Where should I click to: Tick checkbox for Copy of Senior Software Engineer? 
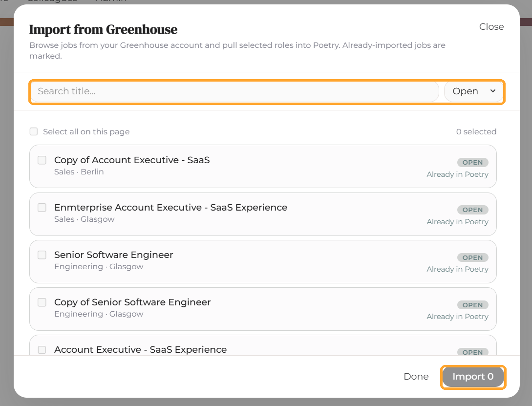(x=42, y=302)
